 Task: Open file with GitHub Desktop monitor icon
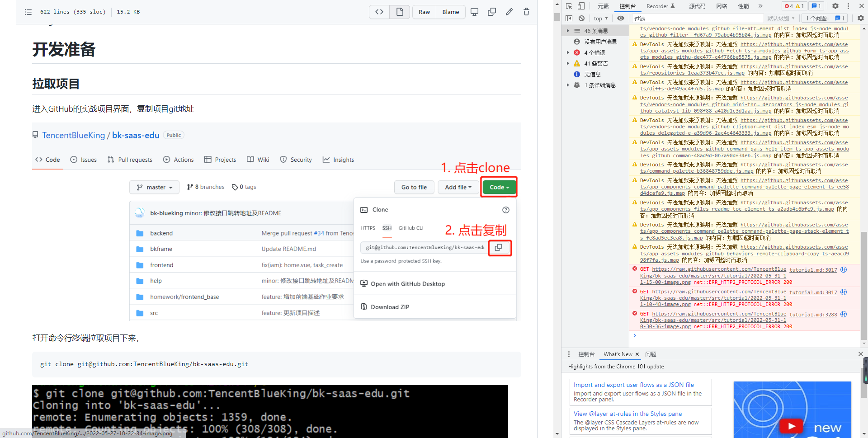click(474, 12)
